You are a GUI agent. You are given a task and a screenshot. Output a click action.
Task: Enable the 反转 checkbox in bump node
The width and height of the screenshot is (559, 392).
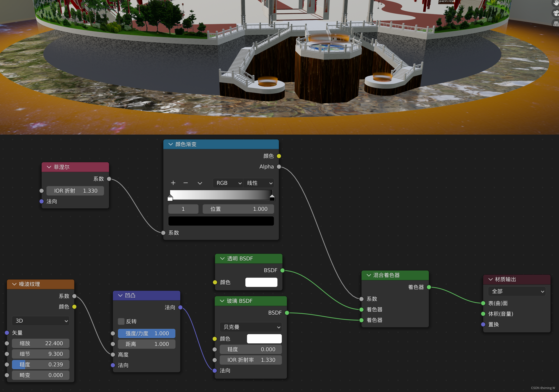pyautogui.click(x=121, y=321)
